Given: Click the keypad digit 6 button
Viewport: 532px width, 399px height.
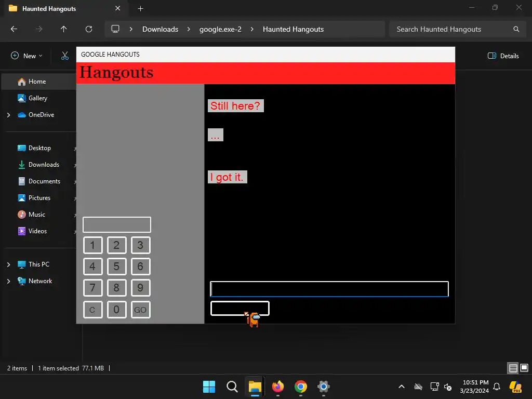Looking at the screenshot, I should click(140, 267).
